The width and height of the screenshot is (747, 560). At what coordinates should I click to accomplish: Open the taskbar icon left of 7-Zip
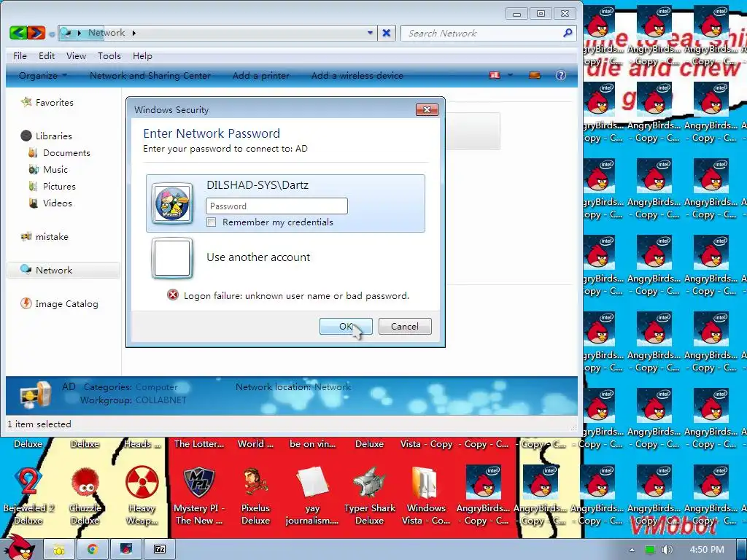pyautogui.click(x=125, y=550)
